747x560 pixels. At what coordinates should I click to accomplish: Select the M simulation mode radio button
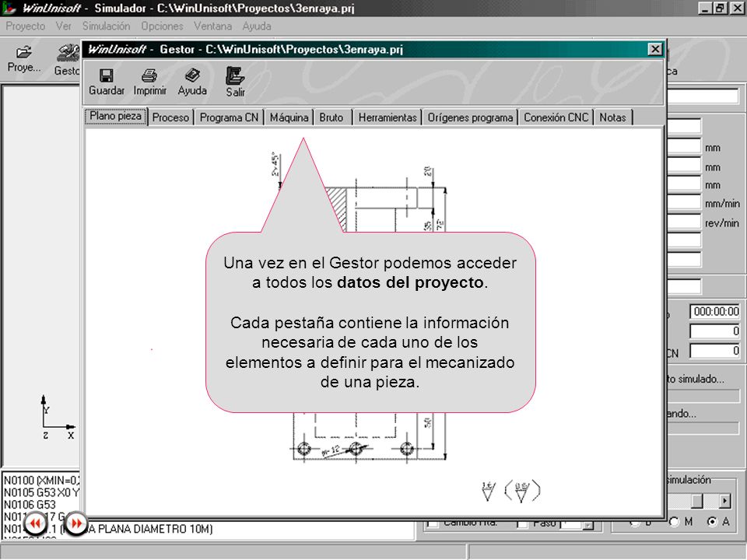[x=674, y=522]
